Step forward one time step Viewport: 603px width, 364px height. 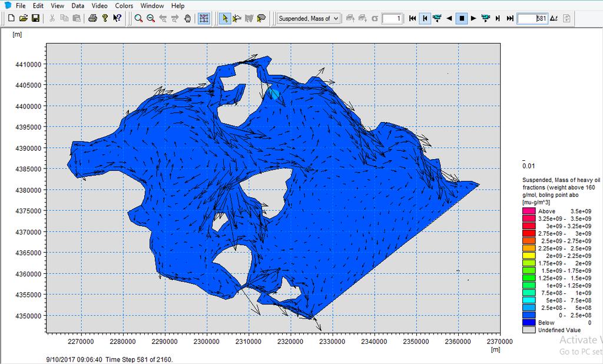(x=498, y=18)
